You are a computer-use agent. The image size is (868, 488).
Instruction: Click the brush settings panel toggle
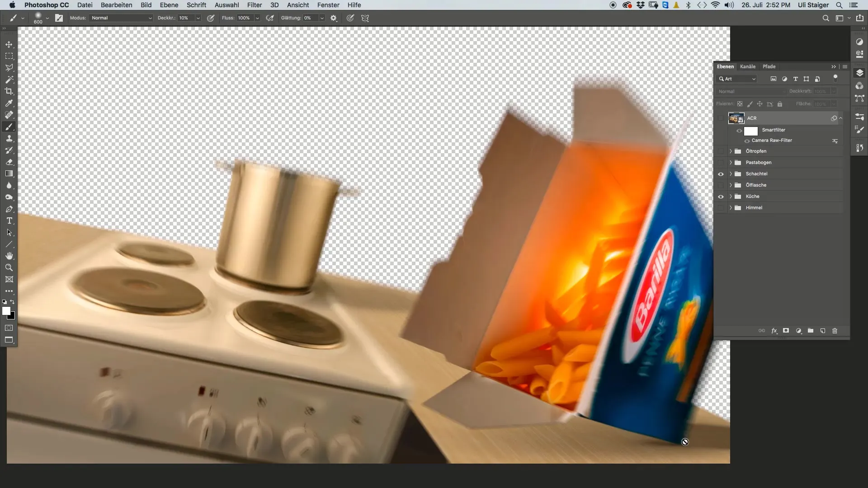click(x=59, y=18)
